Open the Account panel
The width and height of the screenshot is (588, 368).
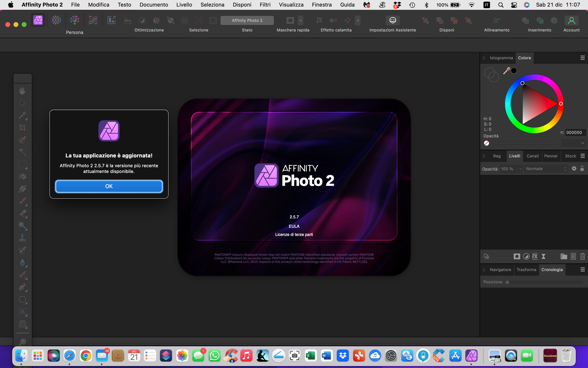coord(571,20)
